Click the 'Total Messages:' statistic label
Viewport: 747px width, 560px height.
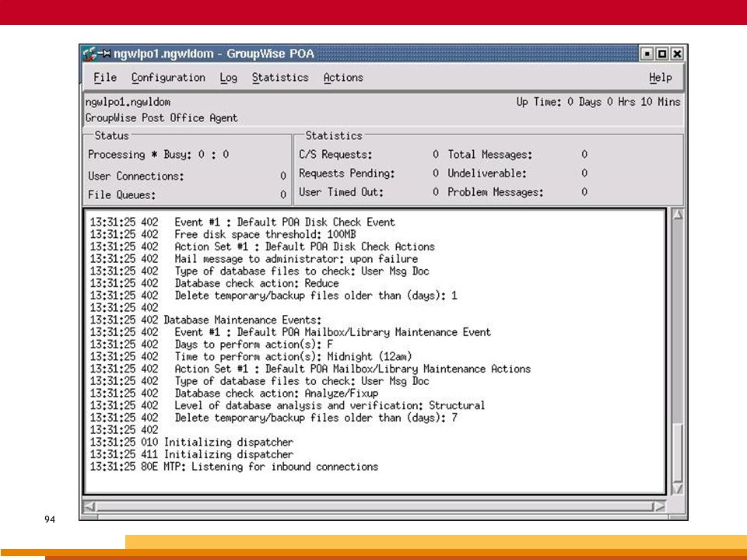[490, 155]
